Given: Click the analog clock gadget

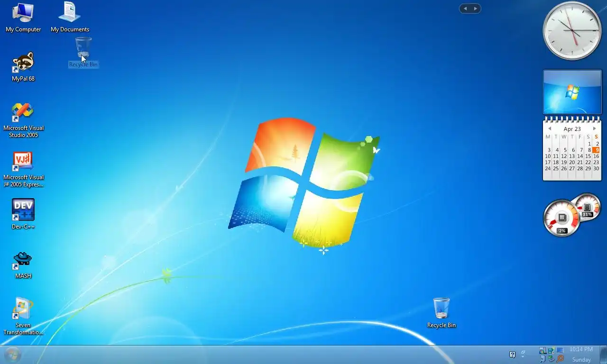Looking at the screenshot, I should coord(572,30).
